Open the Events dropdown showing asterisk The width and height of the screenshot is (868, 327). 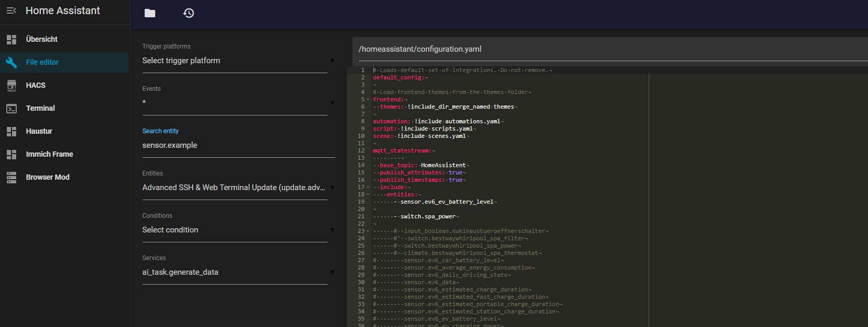coord(239,103)
